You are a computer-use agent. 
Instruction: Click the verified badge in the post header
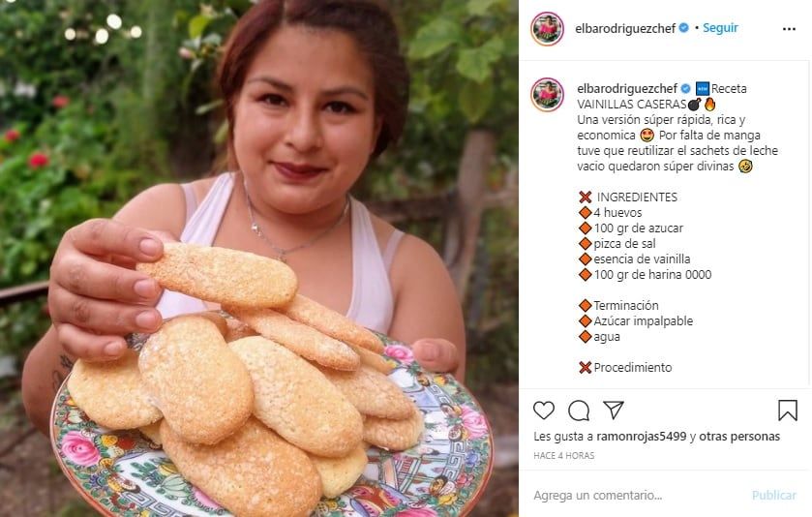click(684, 29)
